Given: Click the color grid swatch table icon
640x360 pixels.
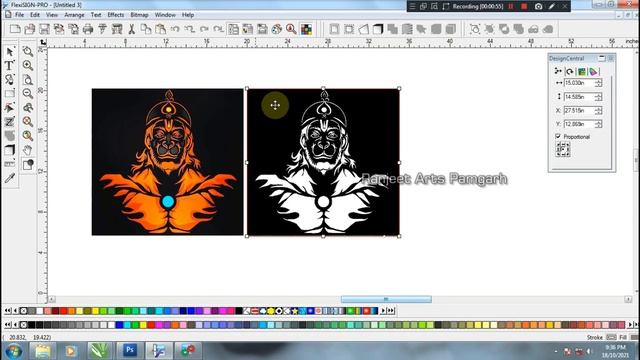Looking at the screenshot, I should click(306, 29).
